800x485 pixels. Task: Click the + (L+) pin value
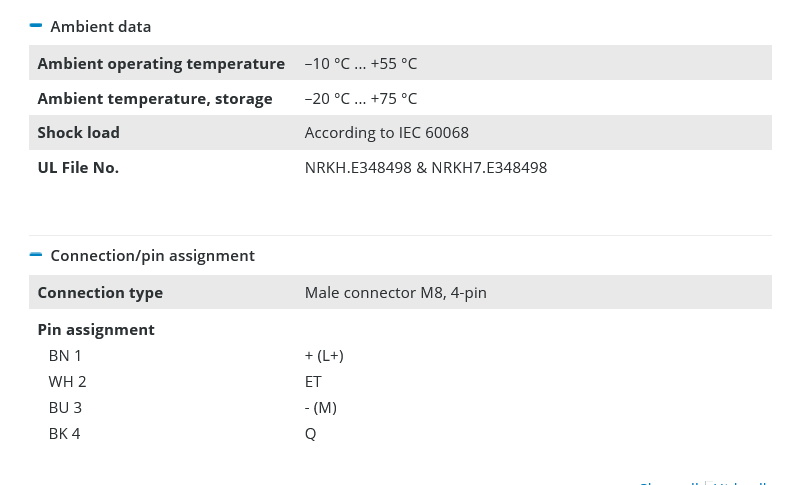tap(324, 356)
